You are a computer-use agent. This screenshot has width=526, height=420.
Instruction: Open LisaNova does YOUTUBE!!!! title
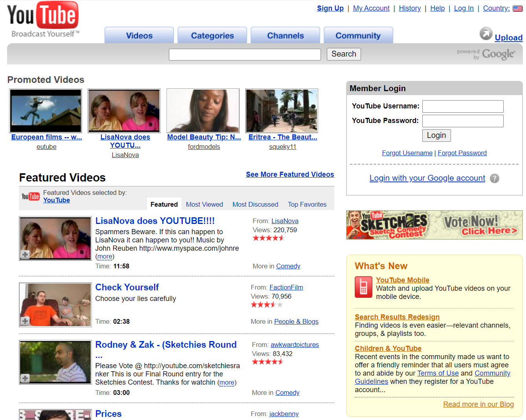click(155, 221)
